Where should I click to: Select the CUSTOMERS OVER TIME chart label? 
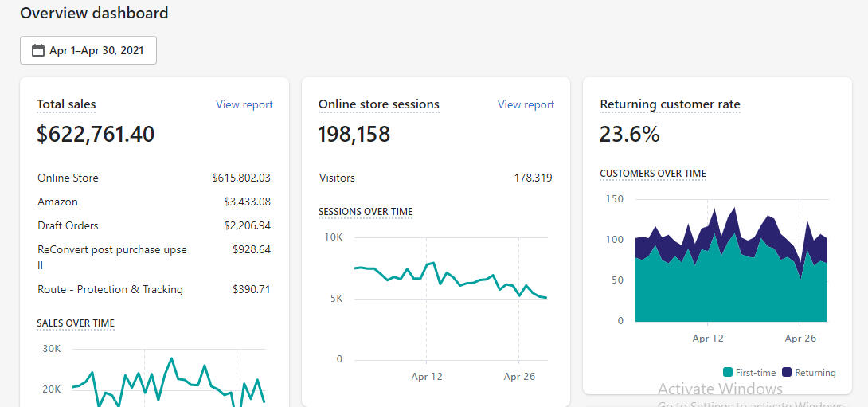(652, 174)
